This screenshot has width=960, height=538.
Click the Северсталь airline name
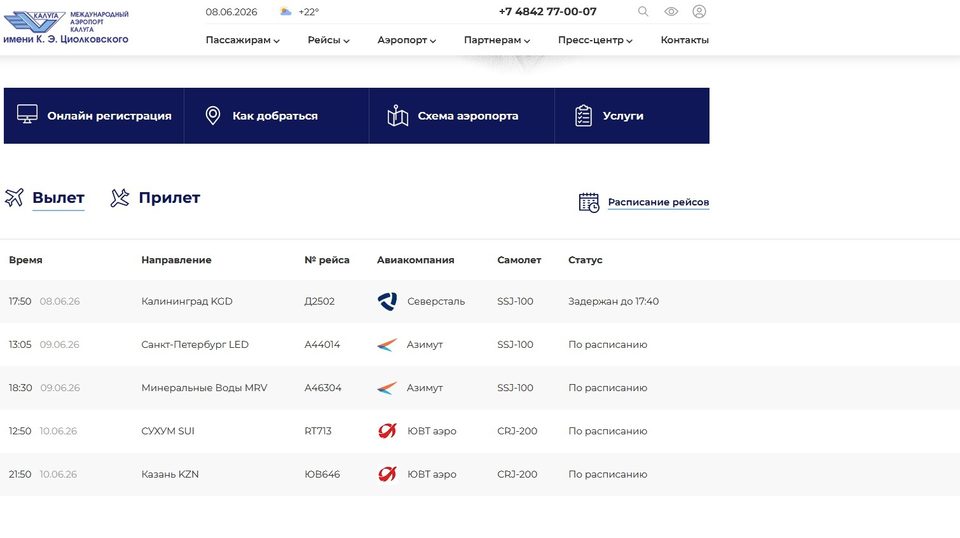(x=436, y=301)
